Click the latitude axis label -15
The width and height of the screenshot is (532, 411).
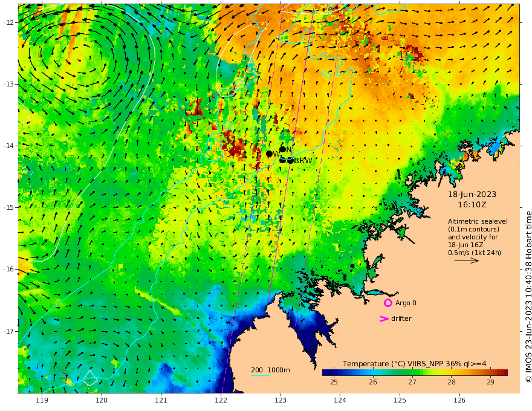click(9, 207)
